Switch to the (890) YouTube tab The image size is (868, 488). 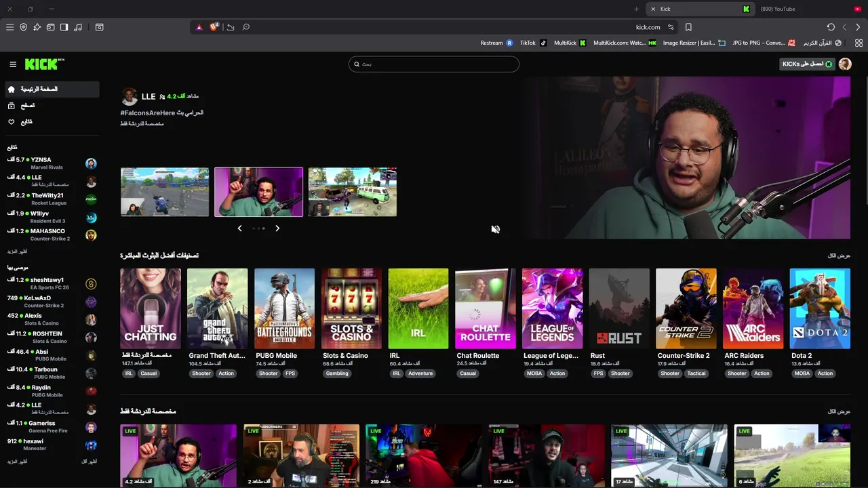pos(810,9)
